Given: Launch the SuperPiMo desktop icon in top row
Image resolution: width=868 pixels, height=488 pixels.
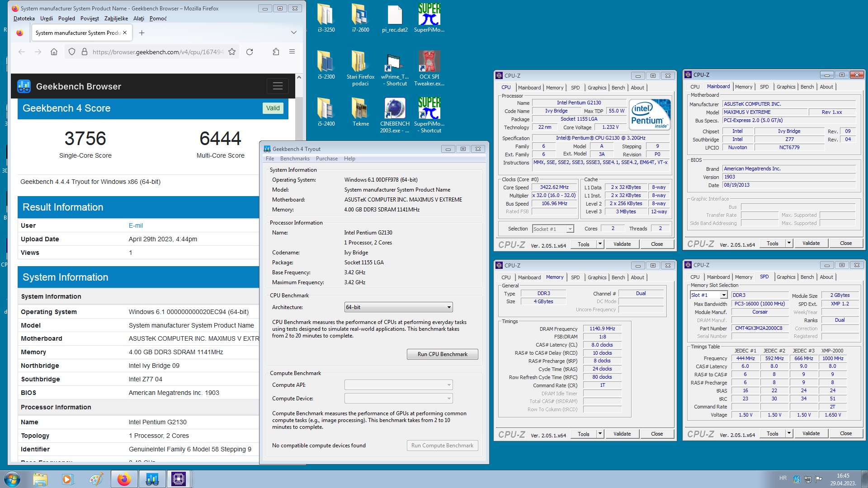Looking at the screenshot, I should pyautogui.click(x=429, y=18).
